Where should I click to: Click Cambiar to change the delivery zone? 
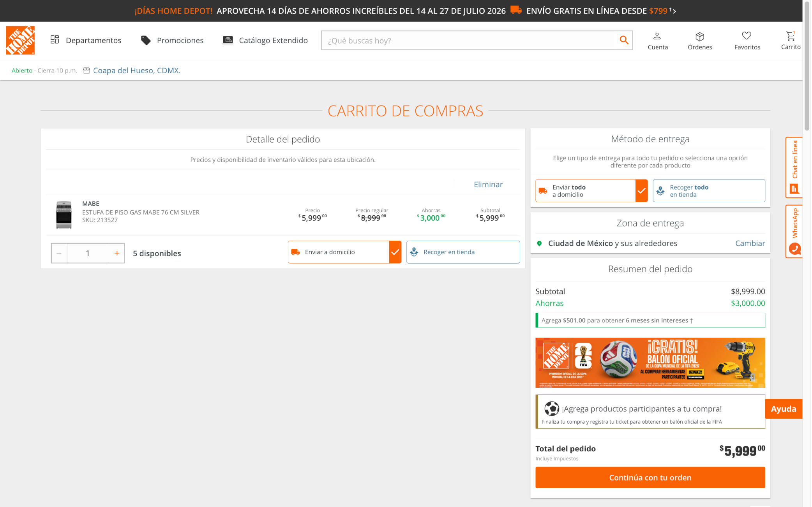coord(750,243)
